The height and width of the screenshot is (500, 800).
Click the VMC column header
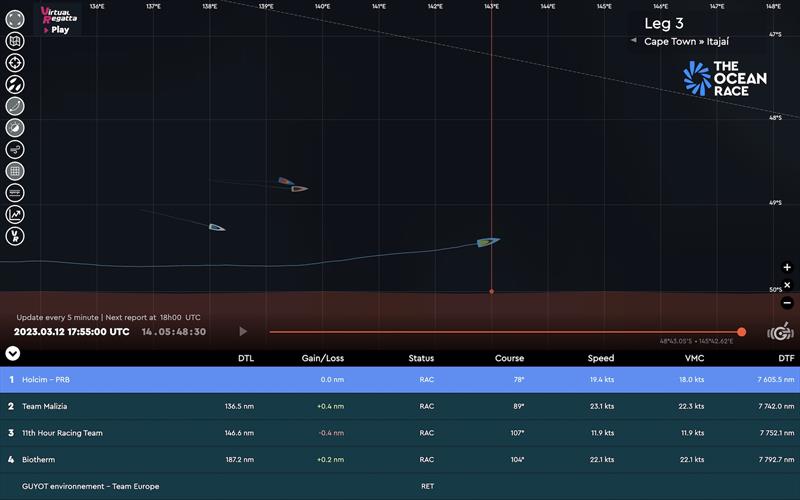[x=694, y=358]
